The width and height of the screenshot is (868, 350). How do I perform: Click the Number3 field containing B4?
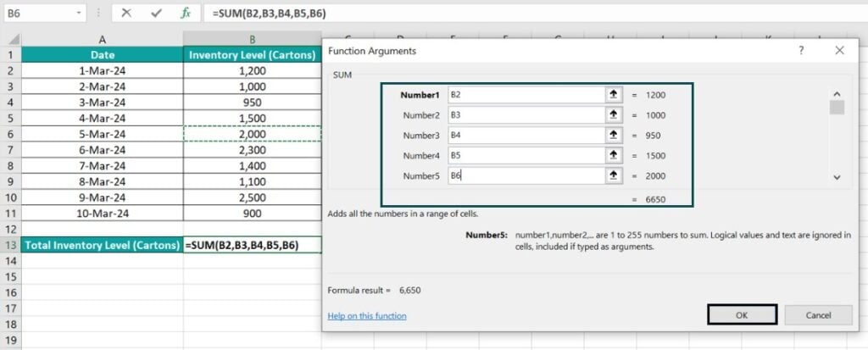coord(526,135)
